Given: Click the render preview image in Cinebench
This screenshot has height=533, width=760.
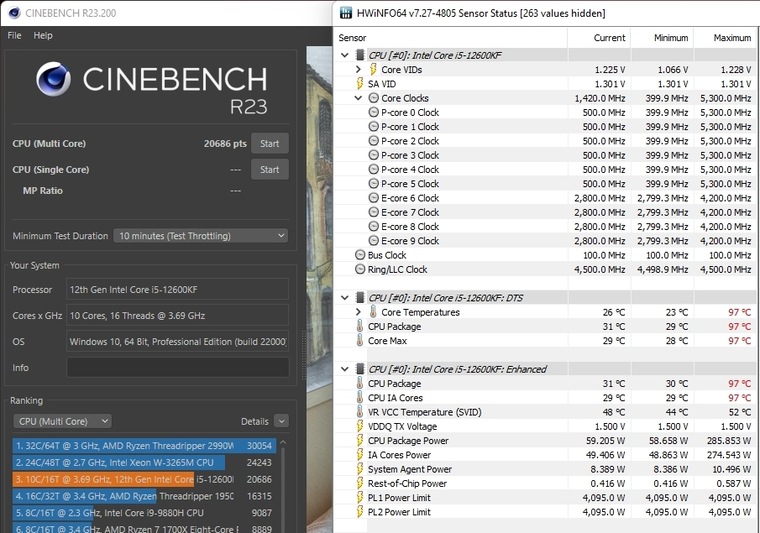Looking at the screenshot, I should tap(319, 289).
